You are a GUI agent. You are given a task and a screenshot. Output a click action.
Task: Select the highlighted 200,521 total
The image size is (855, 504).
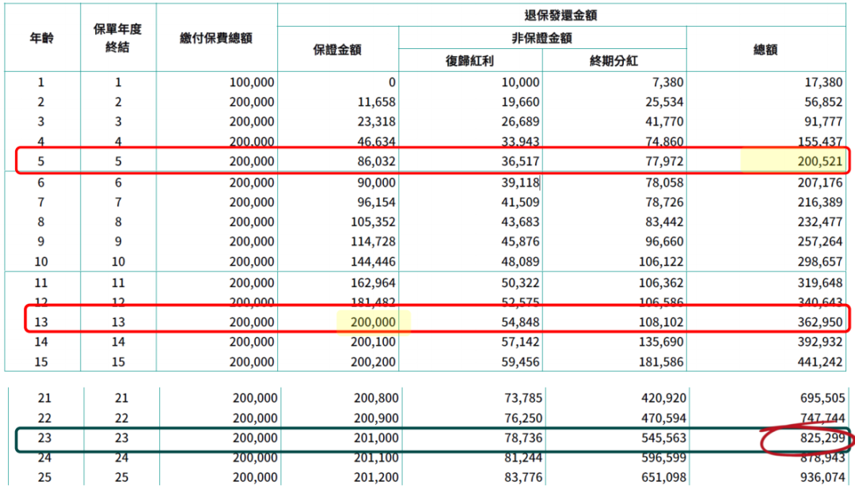pos(819,161)
